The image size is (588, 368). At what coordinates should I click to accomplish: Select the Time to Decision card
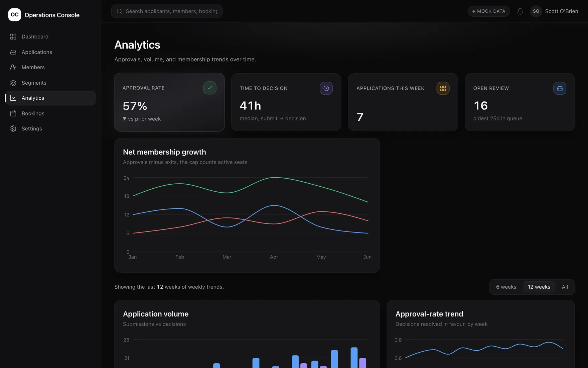(x=286, y=102)
